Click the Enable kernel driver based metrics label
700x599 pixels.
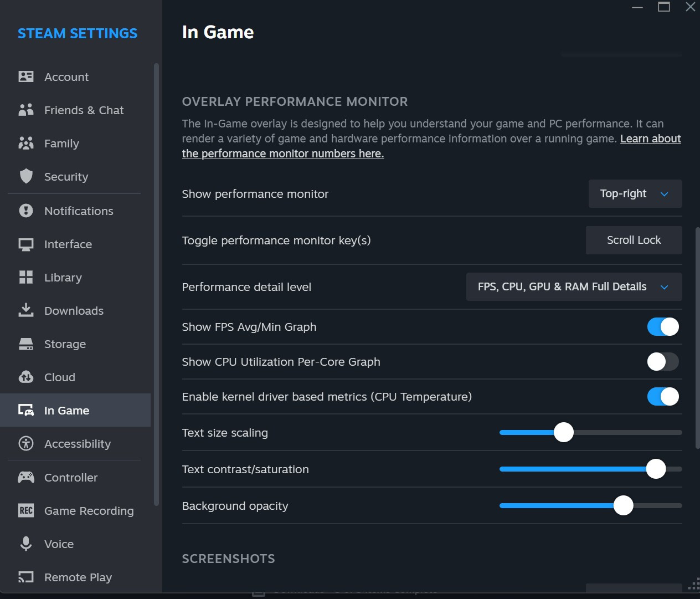coord(327,397)
